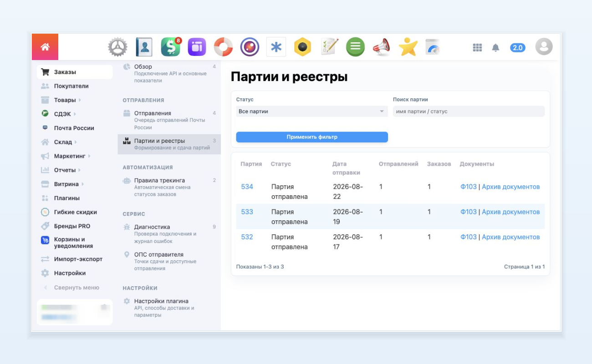Click the Настройки gear icon in sidebar
592x364 pixels.
coord(45,273)
